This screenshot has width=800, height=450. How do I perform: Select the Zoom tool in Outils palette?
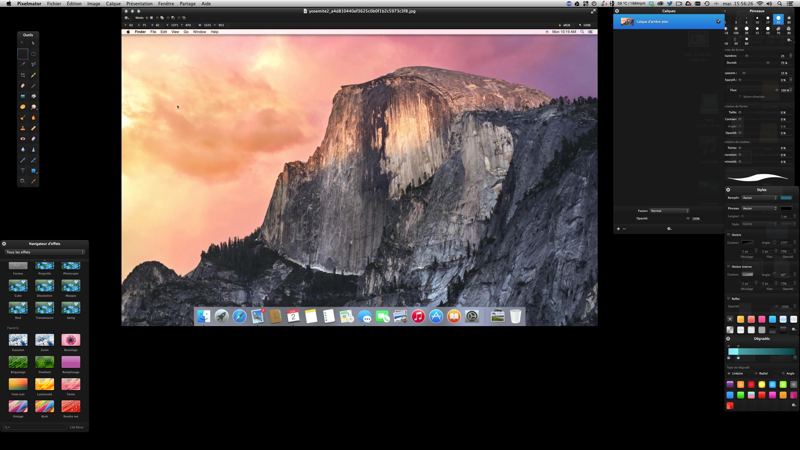pyautogui.click(x=22, y=181)
